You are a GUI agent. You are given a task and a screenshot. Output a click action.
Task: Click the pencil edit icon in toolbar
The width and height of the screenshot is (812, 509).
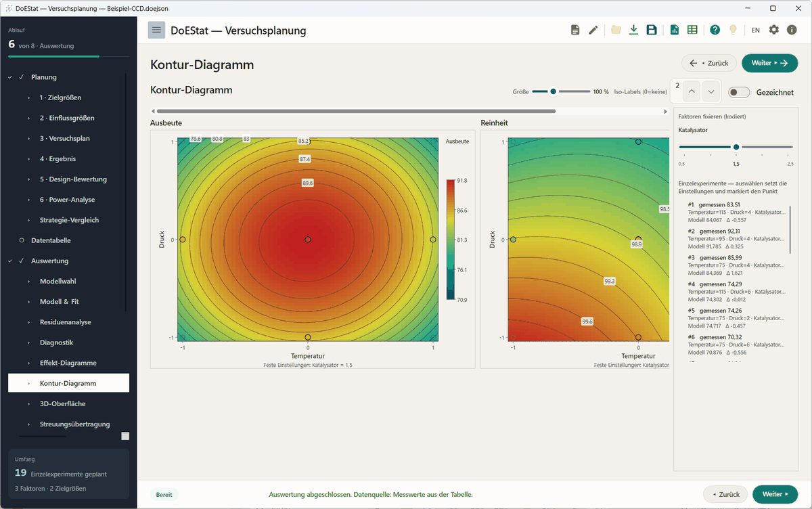pyautogui.click(x=593, y=30)
